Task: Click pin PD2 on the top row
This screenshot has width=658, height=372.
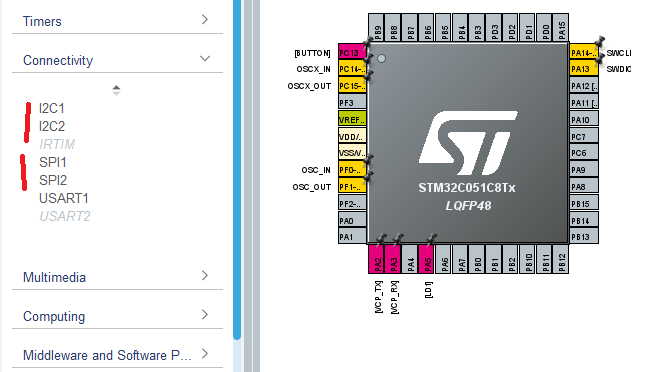Action: pyautogui.click(x=510, y=28)
